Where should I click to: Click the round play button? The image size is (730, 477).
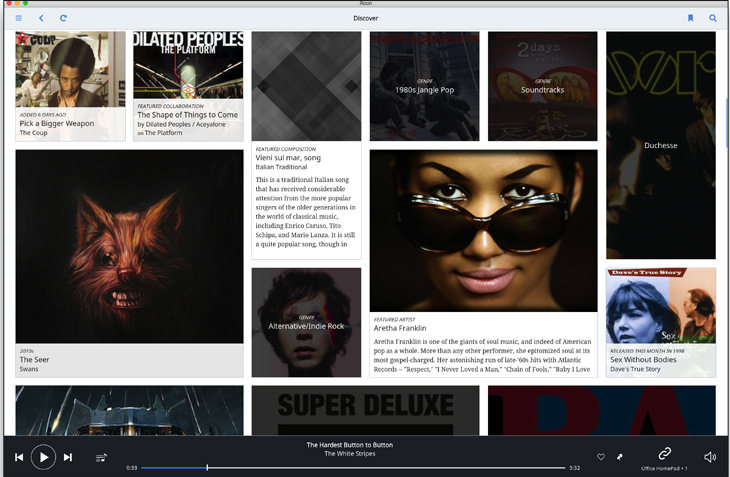[43, 457]
